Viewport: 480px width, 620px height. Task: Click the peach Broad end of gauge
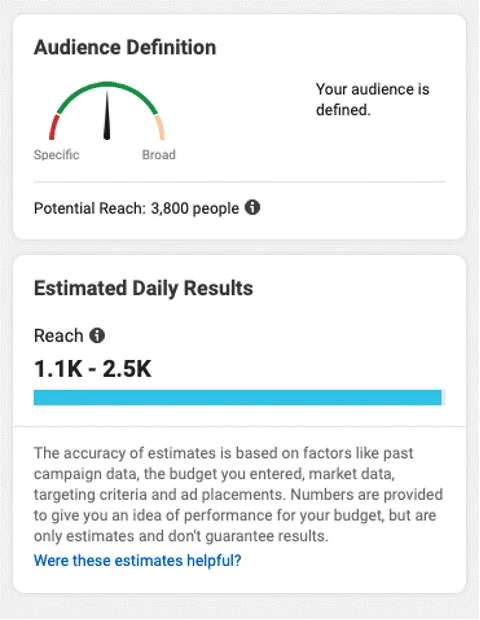tap(160, 127)
